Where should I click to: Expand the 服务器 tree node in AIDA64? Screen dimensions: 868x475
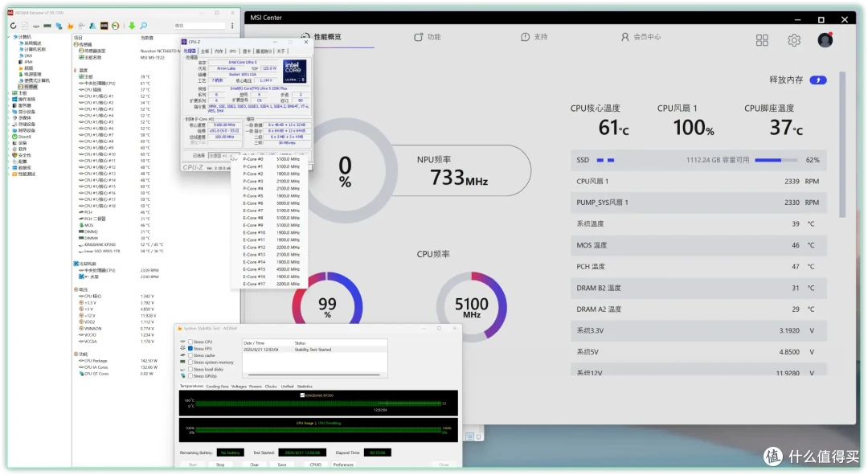click(x=10, y=105)
